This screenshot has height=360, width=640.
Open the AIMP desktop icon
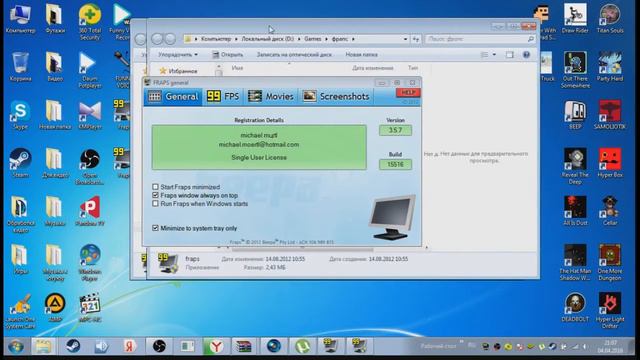pyautogui.click(x=55, y=307)
